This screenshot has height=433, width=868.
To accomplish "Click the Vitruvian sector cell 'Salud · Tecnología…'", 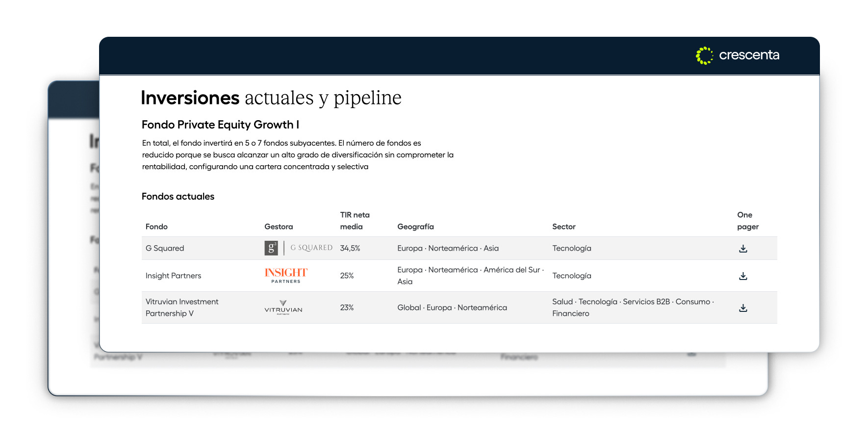I will pos(633,307).
